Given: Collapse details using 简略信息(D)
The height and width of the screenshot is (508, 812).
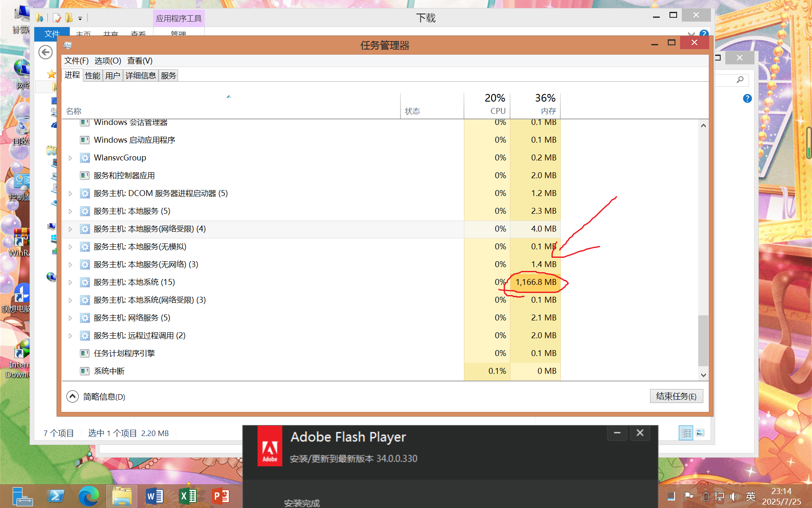Looking at the screenshot, I should [96, 397].
